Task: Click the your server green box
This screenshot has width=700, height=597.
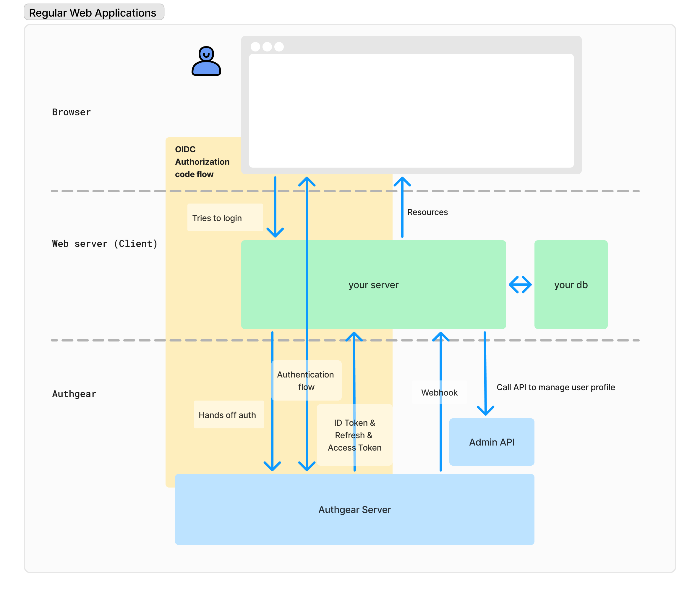Action: pyautogui.click(x=373, y=285)
